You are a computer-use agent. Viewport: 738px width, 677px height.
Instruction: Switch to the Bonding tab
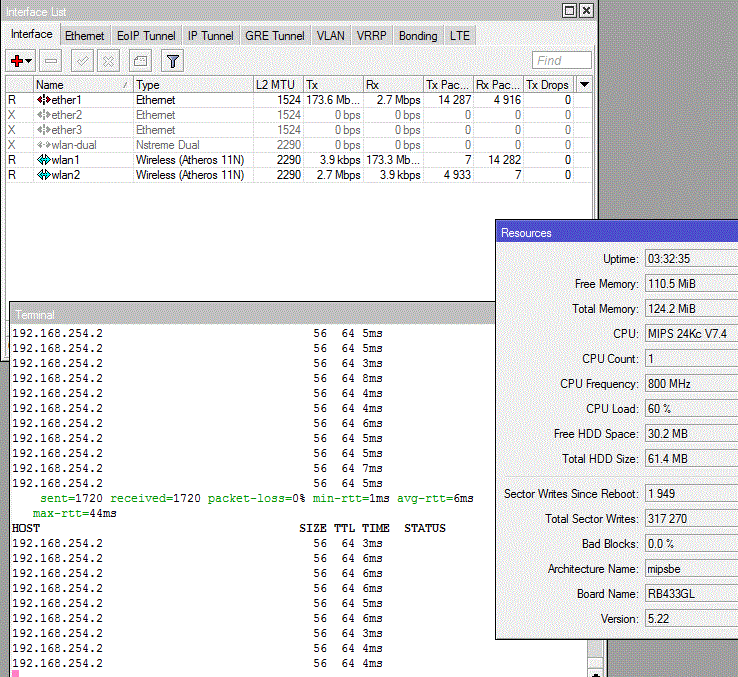[x=418, y=36]
